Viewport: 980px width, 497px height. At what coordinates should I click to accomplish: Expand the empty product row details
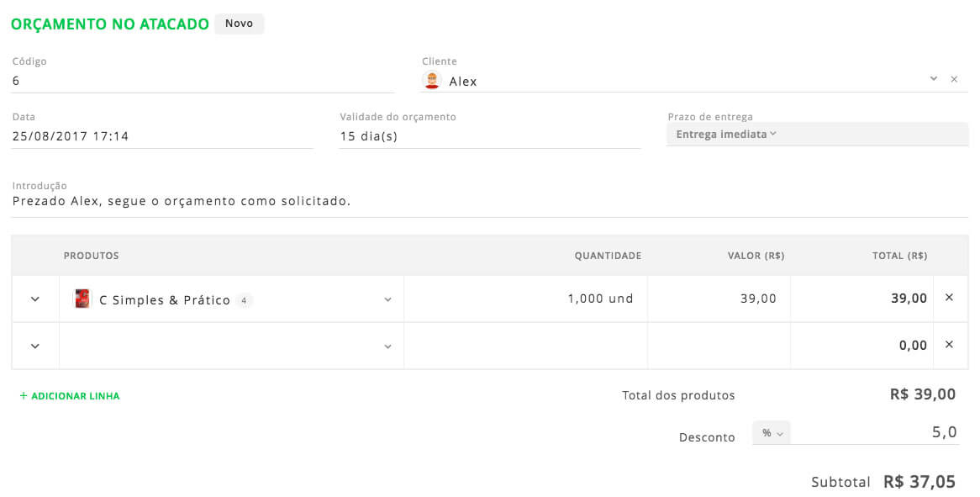35,346
